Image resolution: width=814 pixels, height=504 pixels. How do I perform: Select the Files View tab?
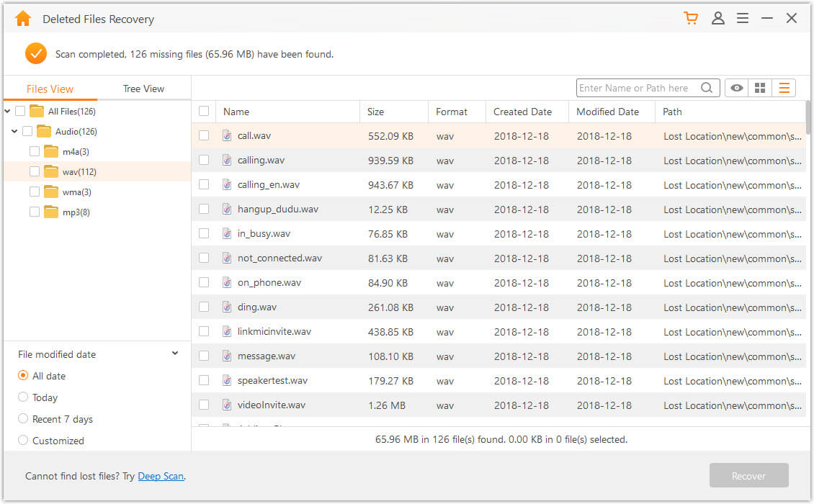click(x=50, y=88)
